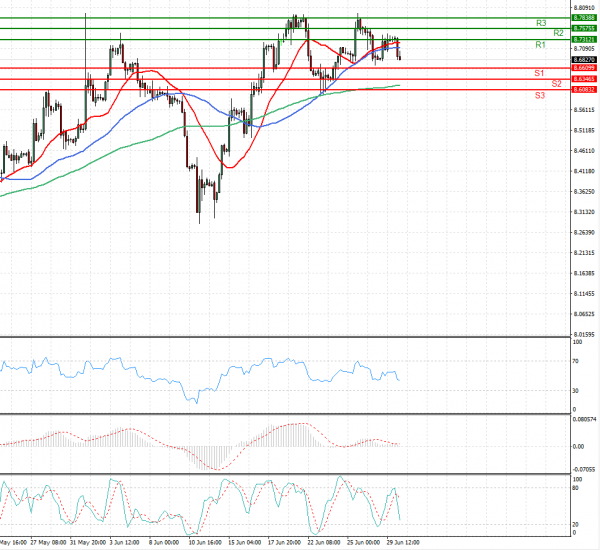Click the 8.36250 price axis value
Viewport: 600px width, 550px height.
point(584,191)
